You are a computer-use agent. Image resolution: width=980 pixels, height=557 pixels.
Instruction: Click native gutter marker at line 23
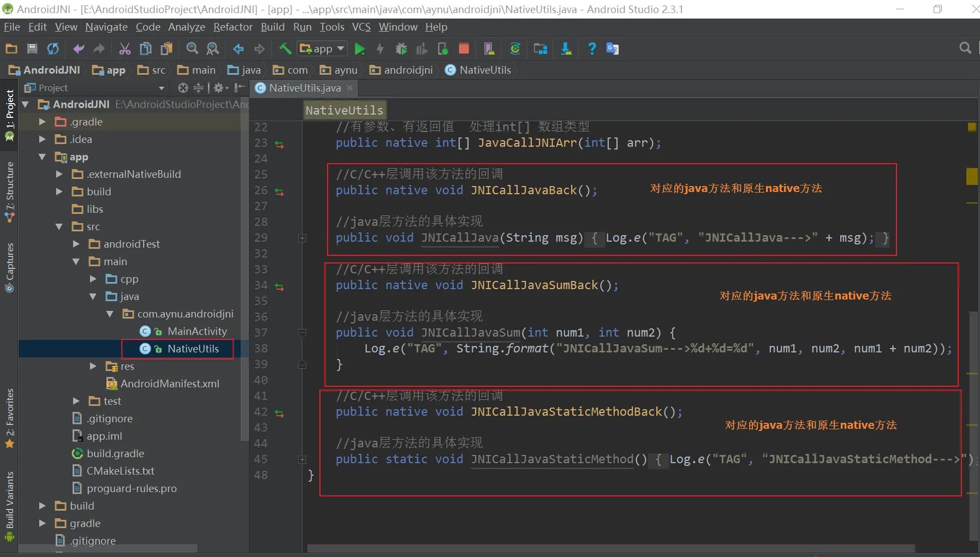pos(280,145)
